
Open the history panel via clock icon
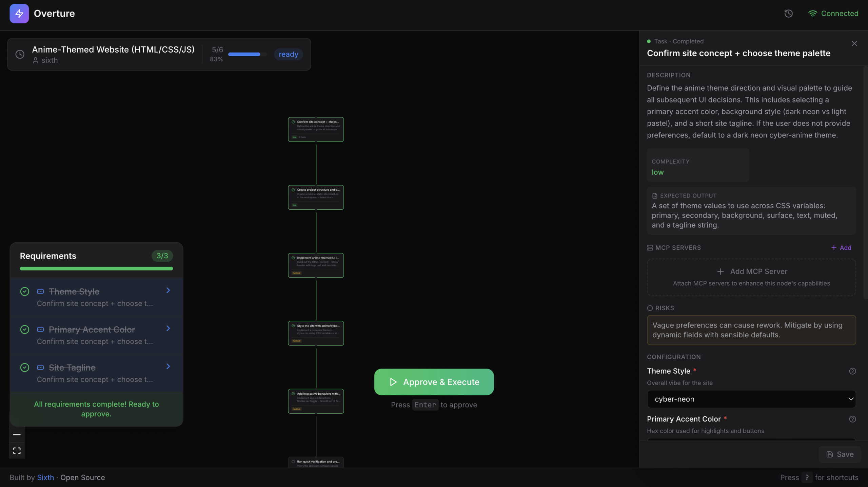(x=788, y=14)
